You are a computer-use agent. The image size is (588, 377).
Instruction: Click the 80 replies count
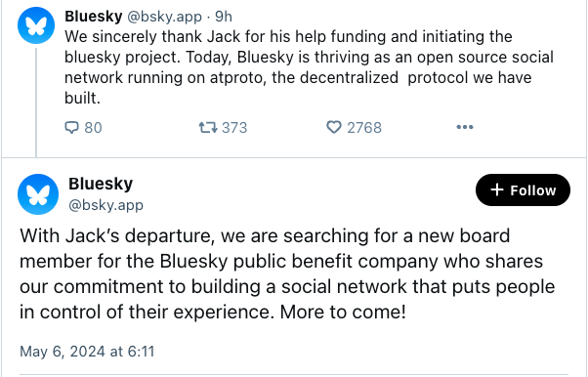93,128
